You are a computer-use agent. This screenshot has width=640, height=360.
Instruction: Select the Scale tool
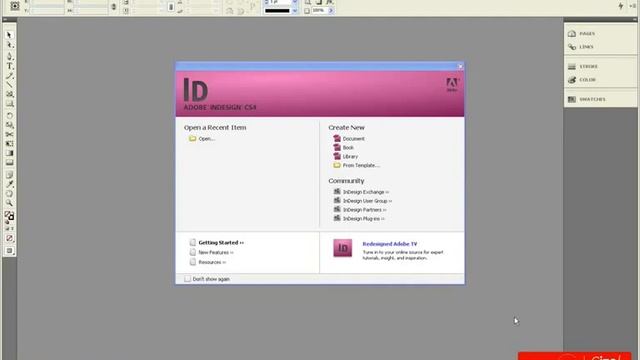pyautogui.click(x=9, y=125)
